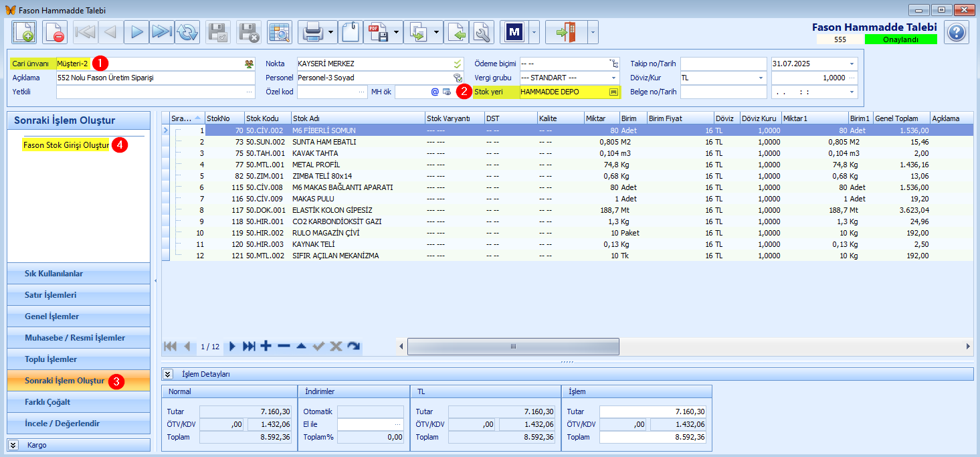The height and width of the screenshot is (457, 980).
Task: Open the Sık Kullanılanlar section
Action: 78,274
